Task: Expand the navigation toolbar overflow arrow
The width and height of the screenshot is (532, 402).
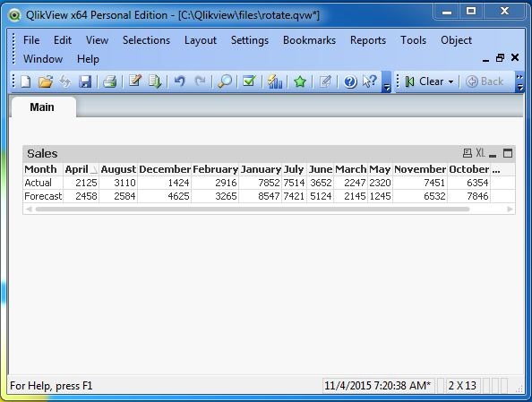Action: tap(519, 81)
